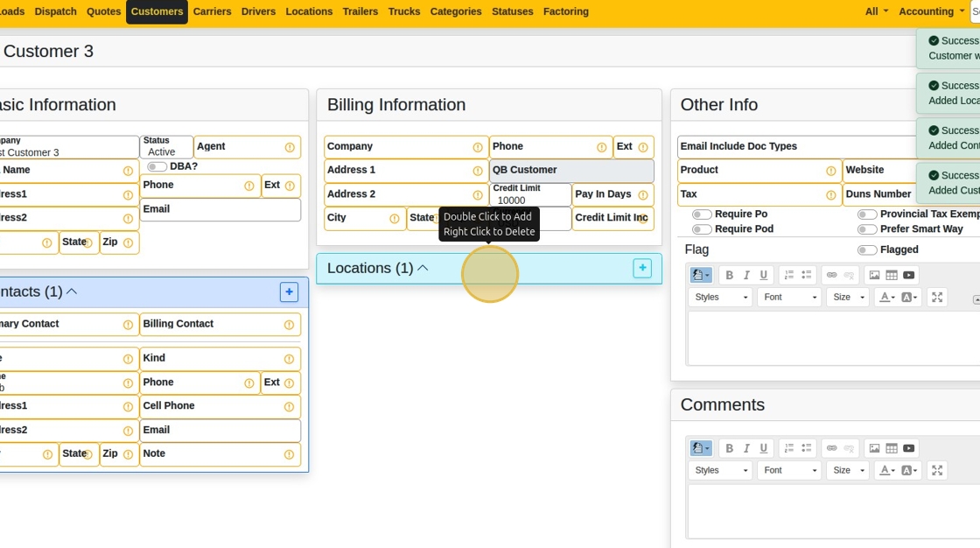980x548 pixels.
Task: Add a new contact with plus button
Action: [289, 292]
